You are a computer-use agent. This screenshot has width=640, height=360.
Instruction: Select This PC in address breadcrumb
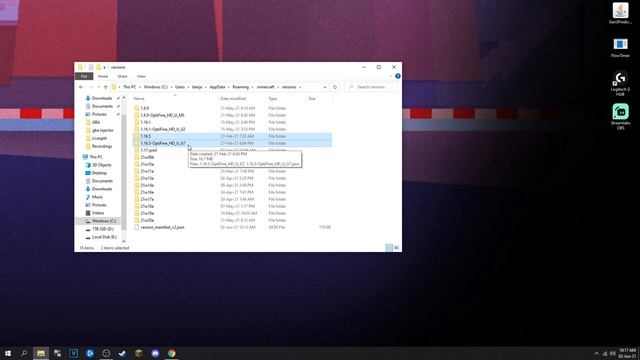(130, 87)
